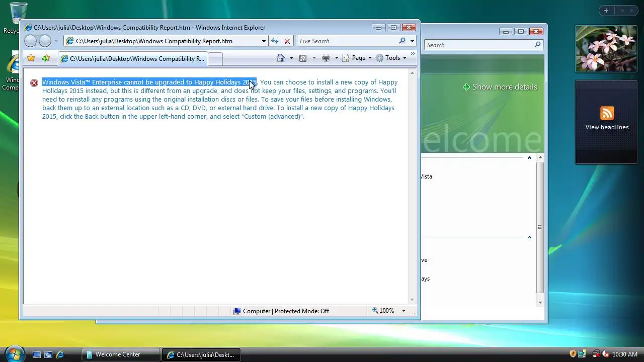Click the Live Search box
Image resolution: width=644 pixels, height=362 pixels.
coord(347,41)
